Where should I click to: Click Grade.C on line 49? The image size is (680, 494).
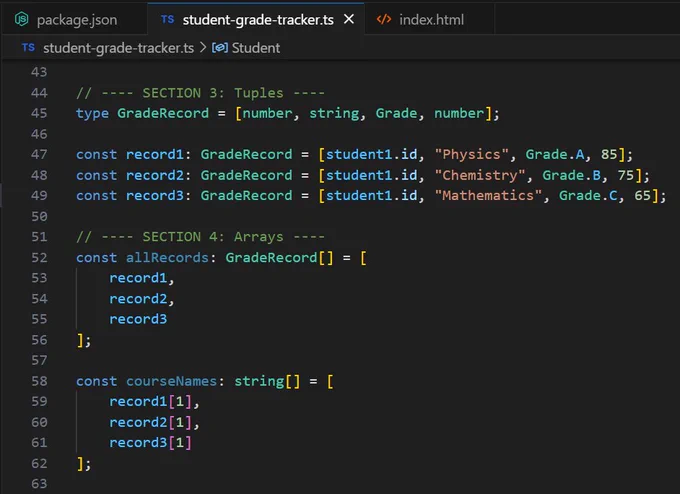pyautogui.click(x=588, y=196)
